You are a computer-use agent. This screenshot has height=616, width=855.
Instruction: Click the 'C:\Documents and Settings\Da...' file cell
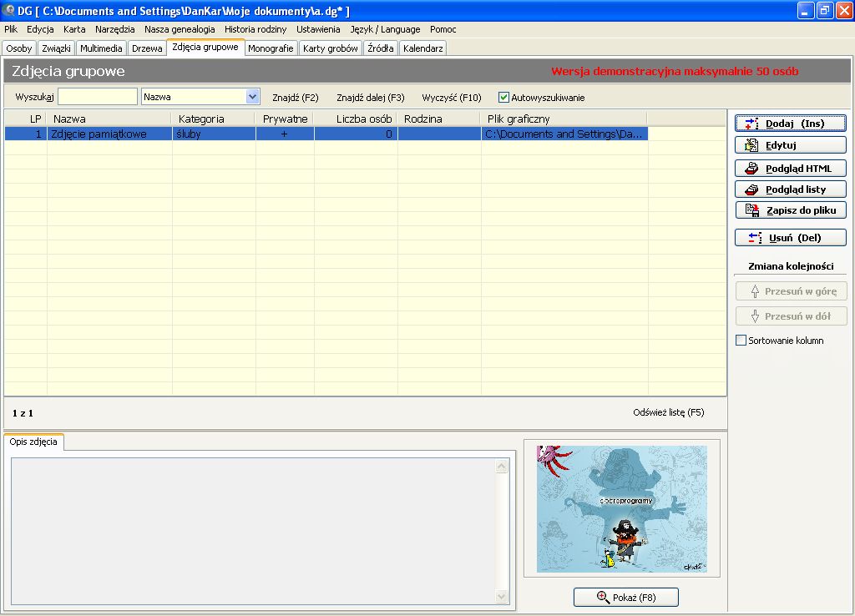click(x=564, y=134)
